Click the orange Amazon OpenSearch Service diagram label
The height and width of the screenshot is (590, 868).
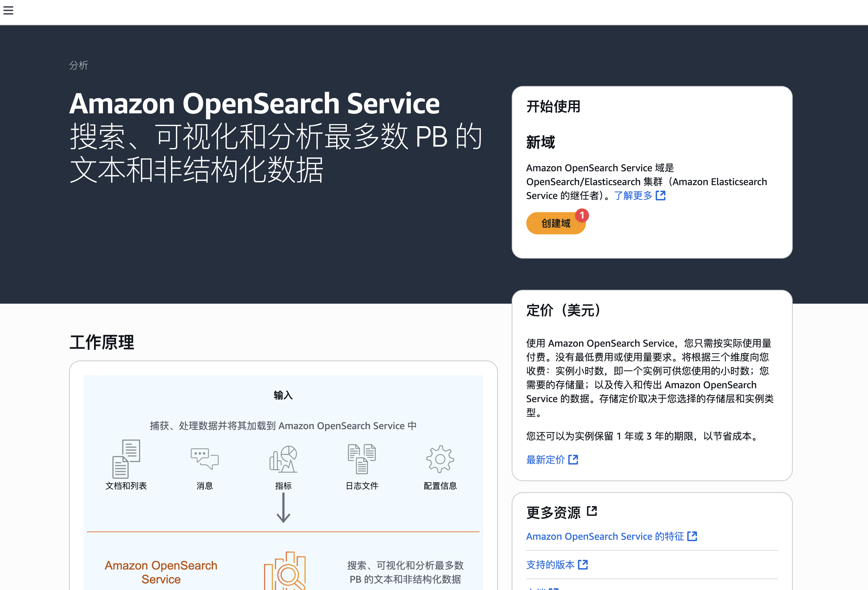coord(161,572)
